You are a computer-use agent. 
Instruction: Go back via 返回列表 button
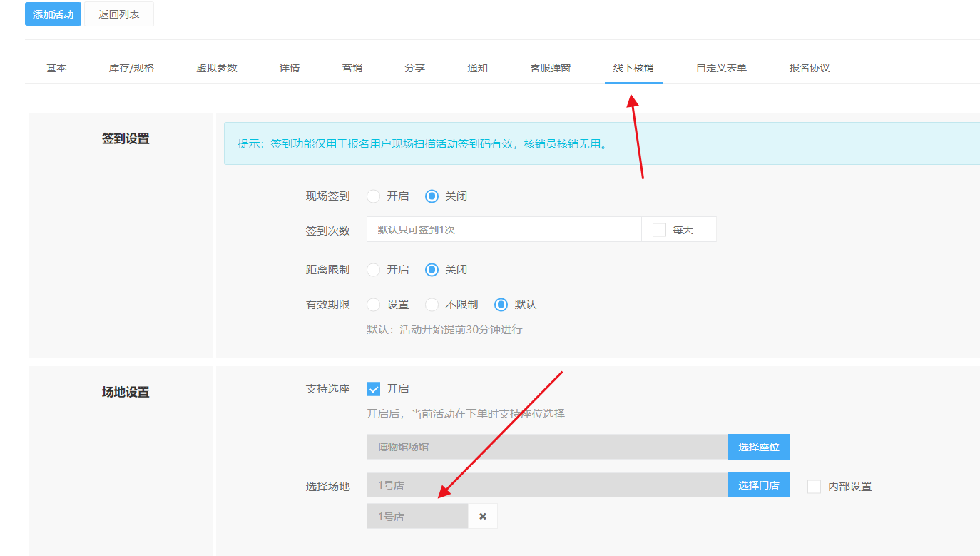pyautogui.click(x=119, y=14)
